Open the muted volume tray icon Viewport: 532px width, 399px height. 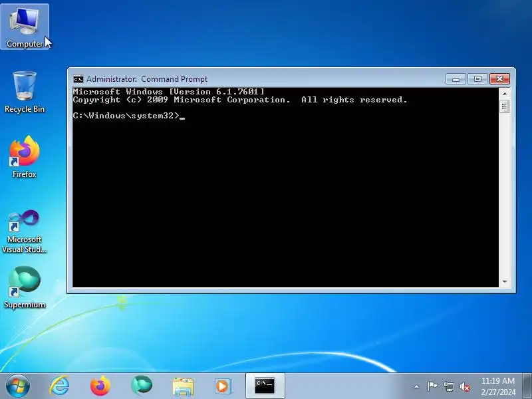465,386
